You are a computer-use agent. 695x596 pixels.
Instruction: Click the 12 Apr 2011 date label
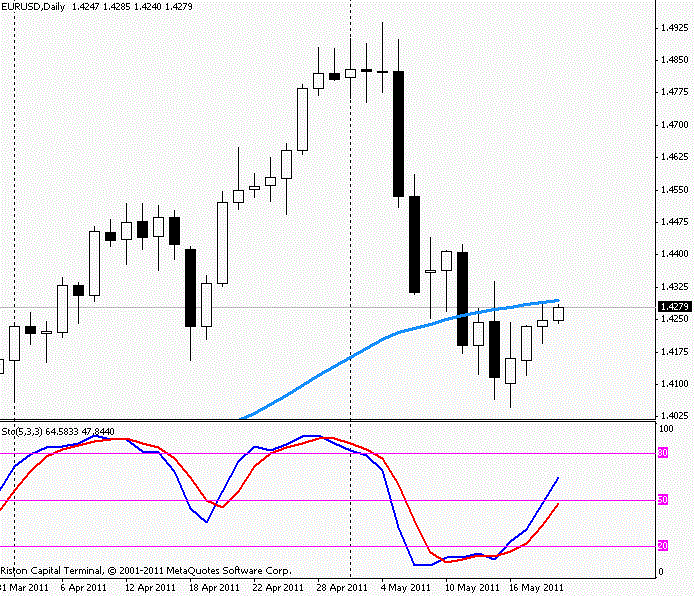[x=150, y=588]
